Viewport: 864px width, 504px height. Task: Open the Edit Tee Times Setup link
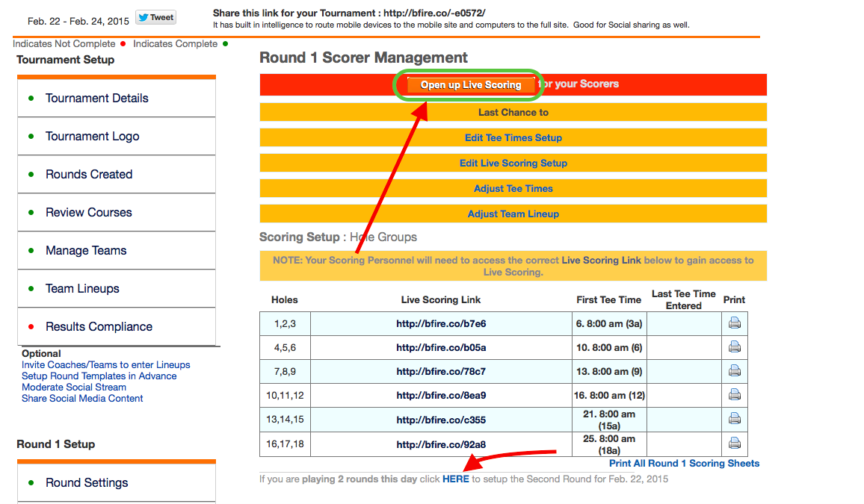tap(513, 137)
